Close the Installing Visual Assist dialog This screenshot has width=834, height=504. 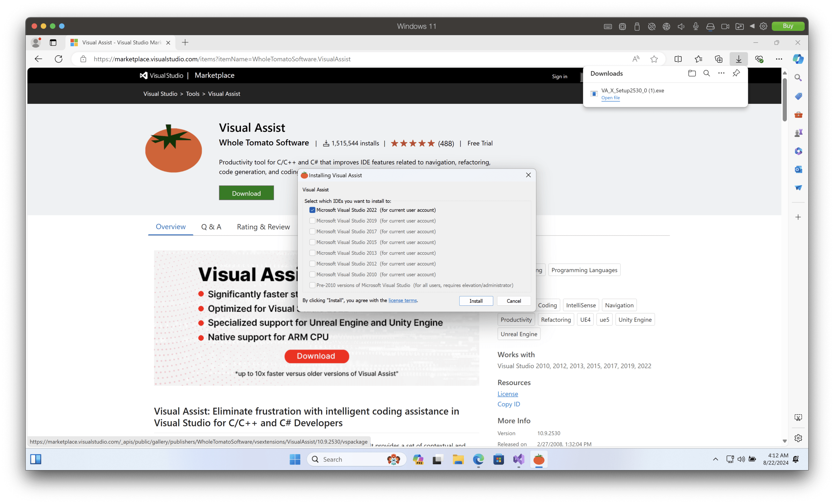[528, 175]
